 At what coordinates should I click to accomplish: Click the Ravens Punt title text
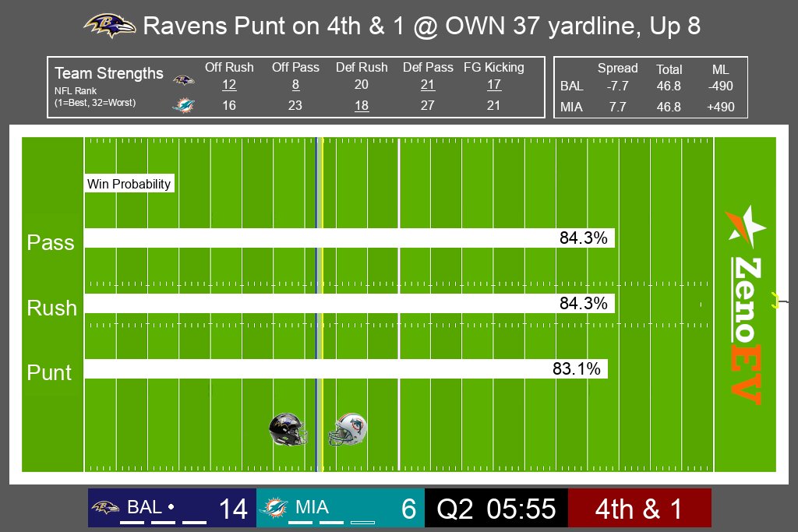[422, 26]
